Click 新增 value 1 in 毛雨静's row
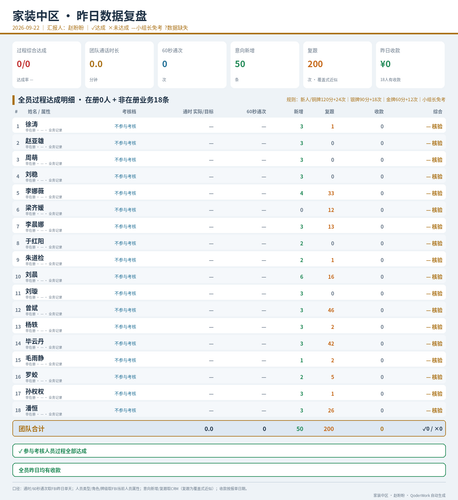Screen dimensions: 458x500 click(x=301, y=360)
